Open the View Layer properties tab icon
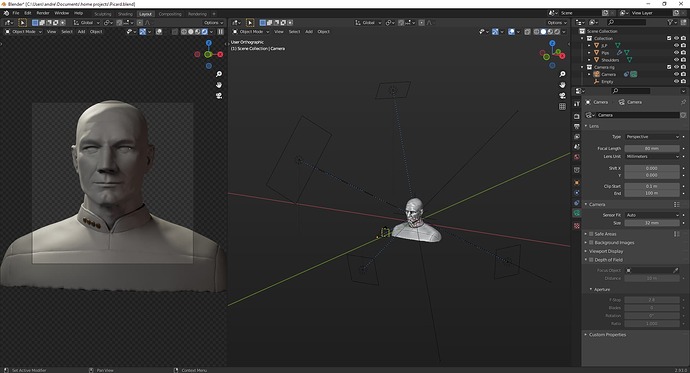 click(577, 136)
